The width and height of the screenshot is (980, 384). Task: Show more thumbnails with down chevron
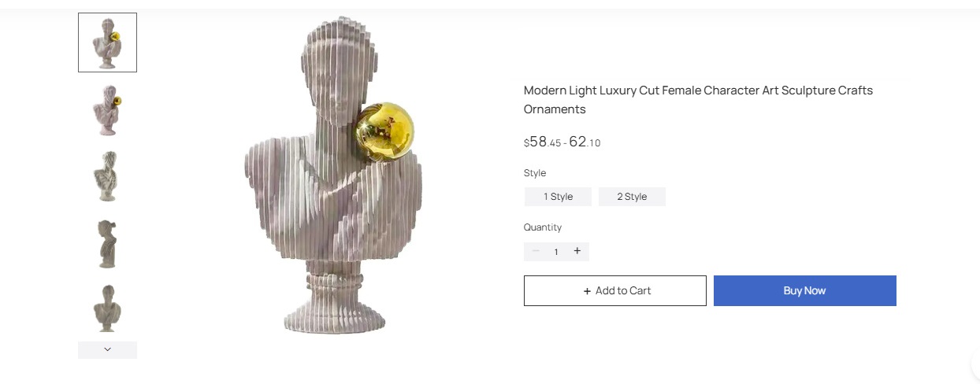pos(107,349)
